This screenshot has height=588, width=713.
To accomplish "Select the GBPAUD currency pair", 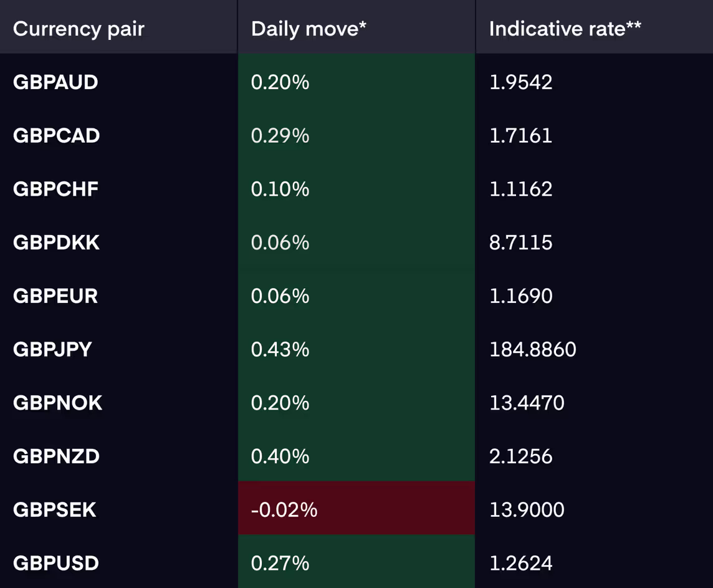I will pos(55,82).
